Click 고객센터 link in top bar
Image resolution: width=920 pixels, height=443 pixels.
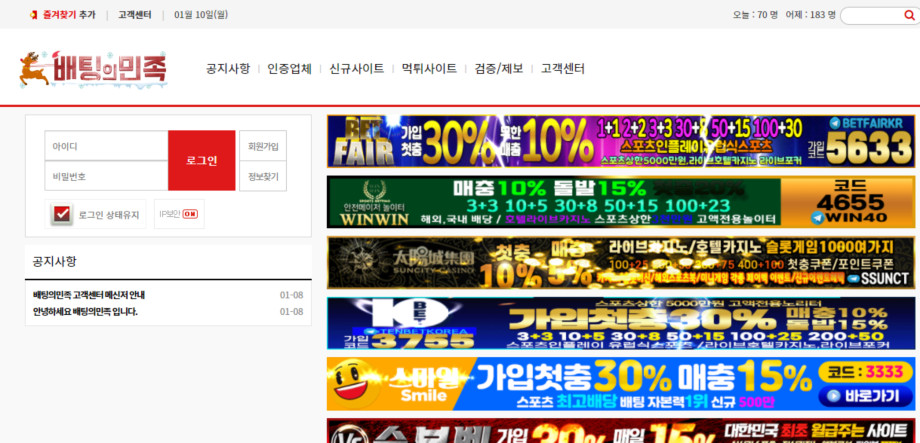click(134, 15)
